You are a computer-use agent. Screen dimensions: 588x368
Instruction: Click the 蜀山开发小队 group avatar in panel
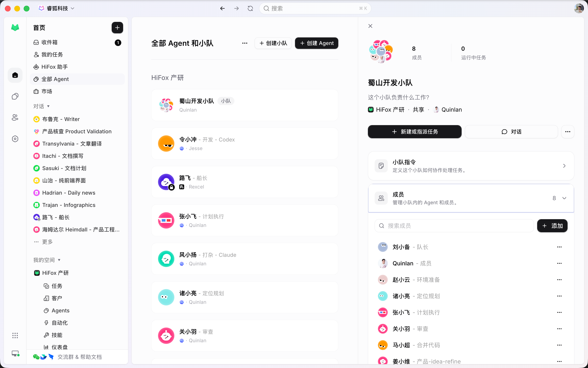coord(381,52)
